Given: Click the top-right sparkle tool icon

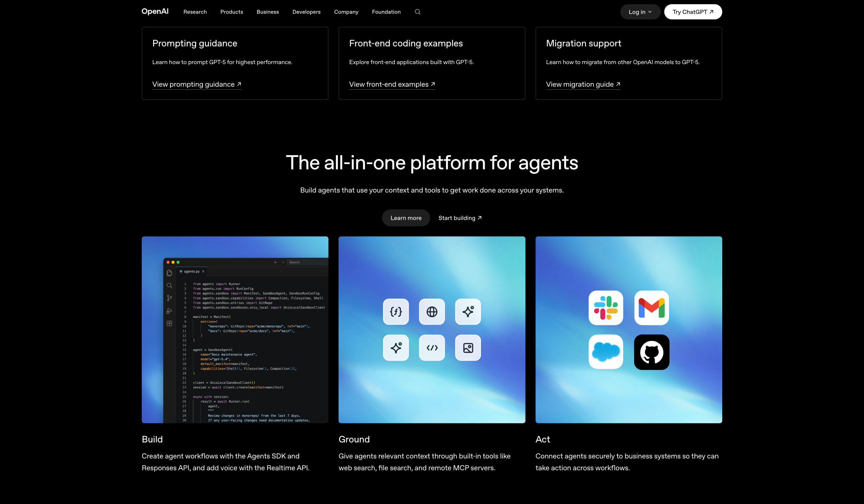Looking at the screenshot, I should (468, 312).
